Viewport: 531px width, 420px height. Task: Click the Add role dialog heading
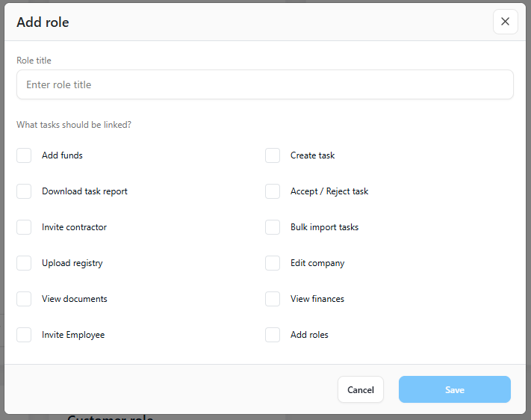(x=43, y=22)
